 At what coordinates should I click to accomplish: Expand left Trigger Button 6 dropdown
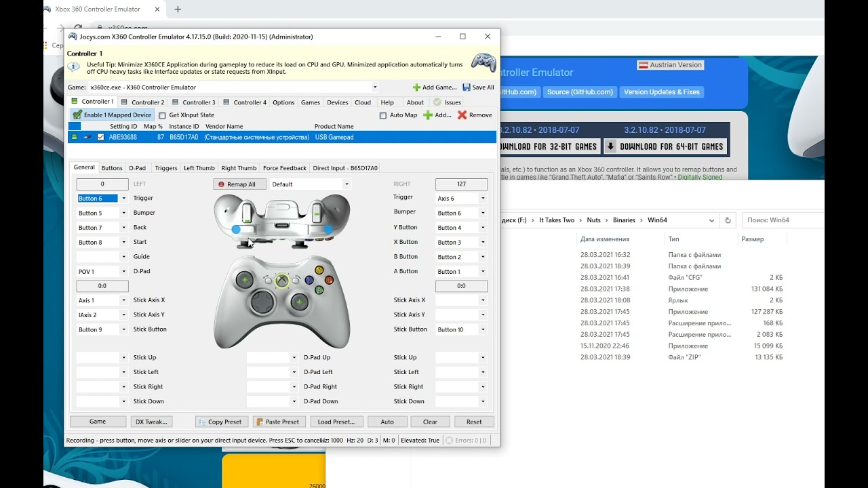click(x=123, y=199)
